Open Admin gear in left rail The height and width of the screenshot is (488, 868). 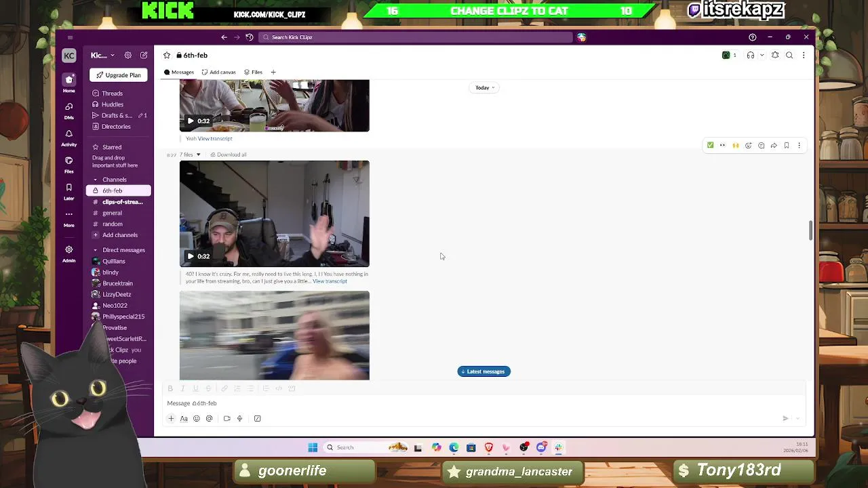tap(68, 253)
